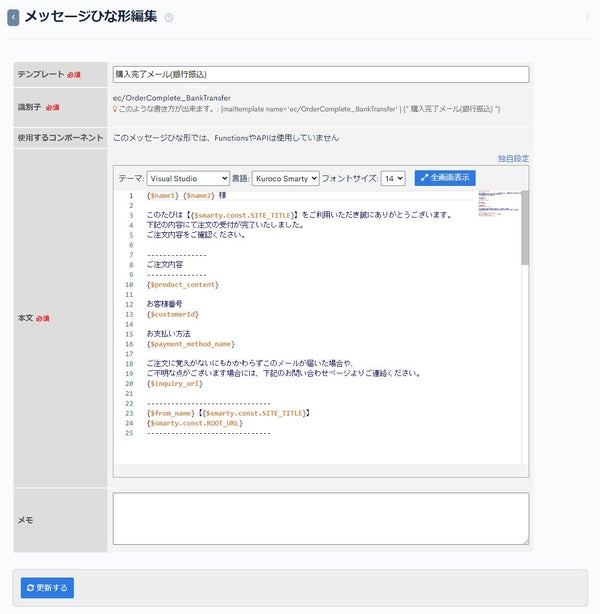Click the mailtemplate usage hint below the identifier

pyautogui.click(x=306, y=109)
